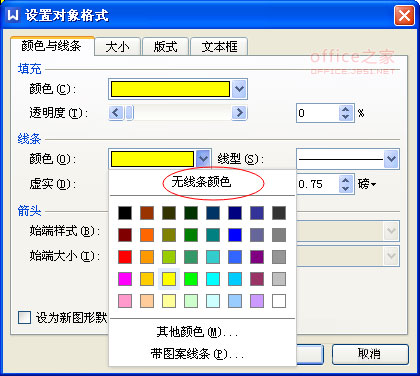Viewport: 420px width, 376px height.
Task: Switch to the 文本框 tab
Action: tap(219, 46)
